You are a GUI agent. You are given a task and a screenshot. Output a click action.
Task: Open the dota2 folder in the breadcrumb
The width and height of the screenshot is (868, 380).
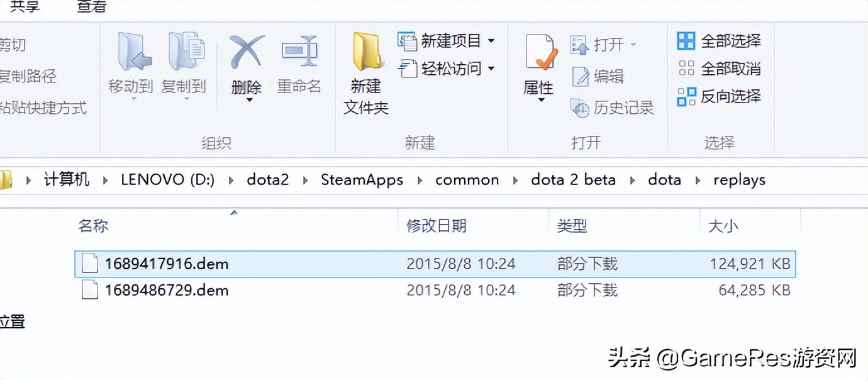tap(267, 180)
